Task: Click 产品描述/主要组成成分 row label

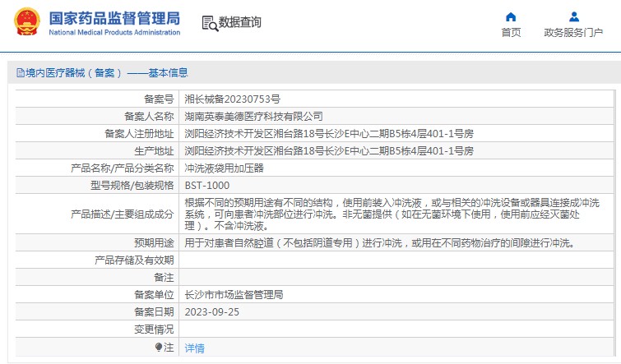Action: (123, 214)
